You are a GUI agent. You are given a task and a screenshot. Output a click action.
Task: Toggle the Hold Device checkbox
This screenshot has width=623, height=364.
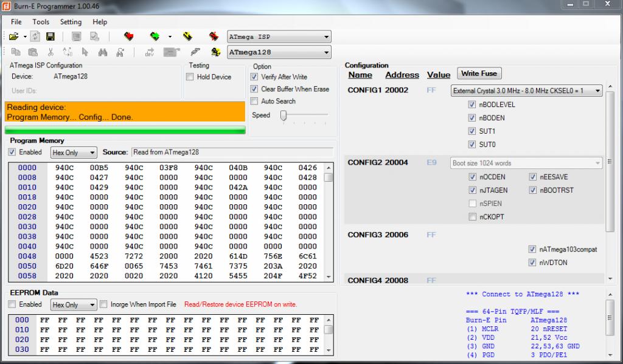click(190, 77)
